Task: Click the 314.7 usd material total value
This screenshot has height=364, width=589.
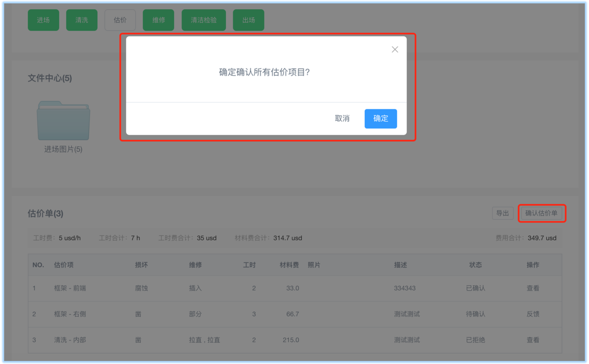Action: click(288, 238)
